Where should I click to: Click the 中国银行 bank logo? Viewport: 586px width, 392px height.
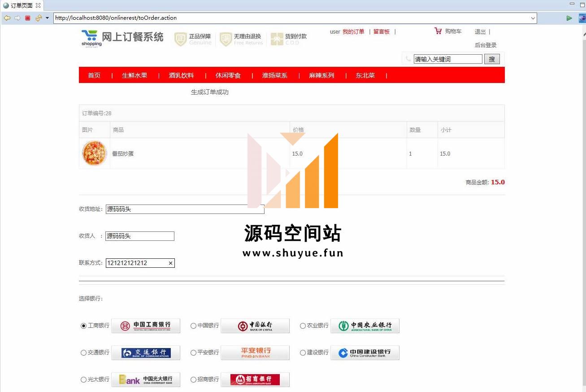tap(255, 326)
